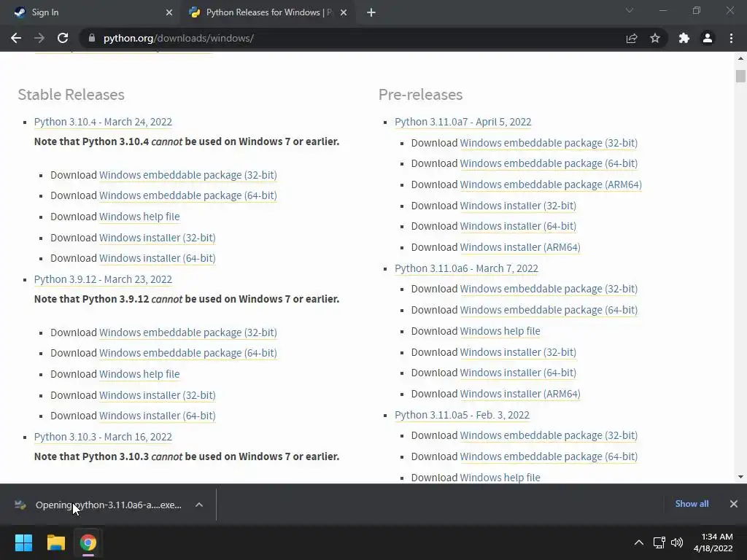
Task: Expand the download item options chevron
Action: (x=199, y=505)
